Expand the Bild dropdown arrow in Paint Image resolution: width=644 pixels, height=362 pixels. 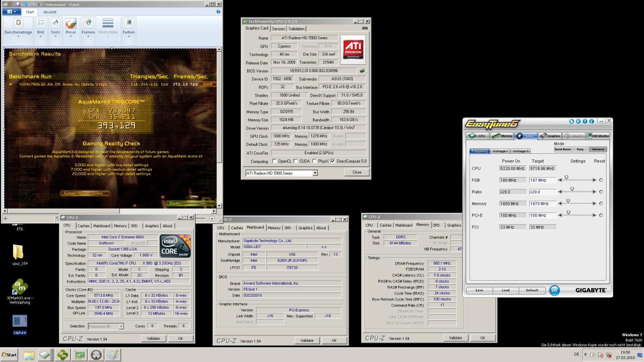point(41,37)
